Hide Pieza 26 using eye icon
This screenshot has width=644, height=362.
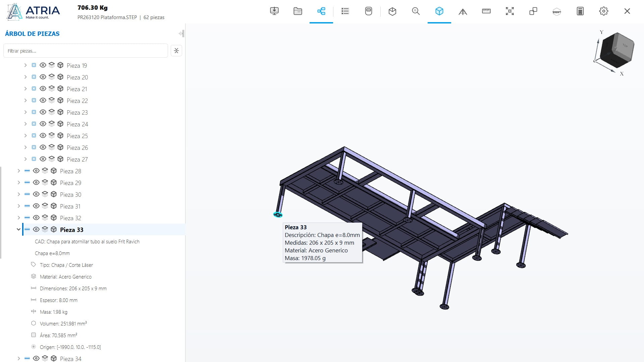43,147
